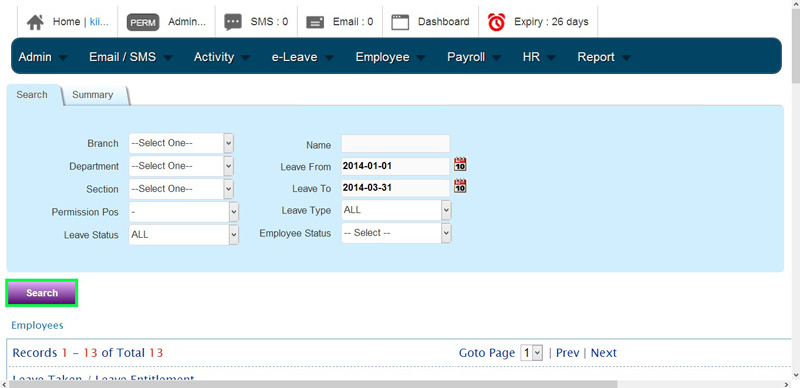Click the Home house icon
This screenshot has height=388, width=800.
point(35,22)
